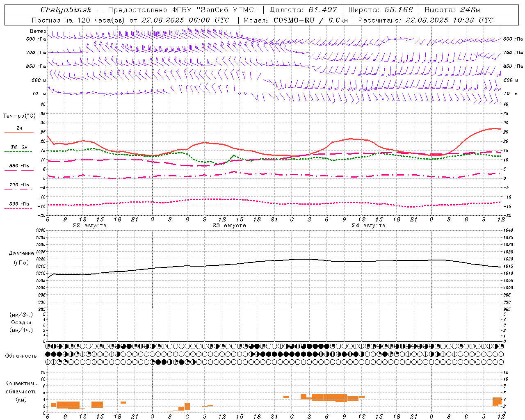The height and width of the screenshot is (420, 525).
Task: Click the '(мм/1ч.)' precipitation unit label
Action: pos(21,330)
